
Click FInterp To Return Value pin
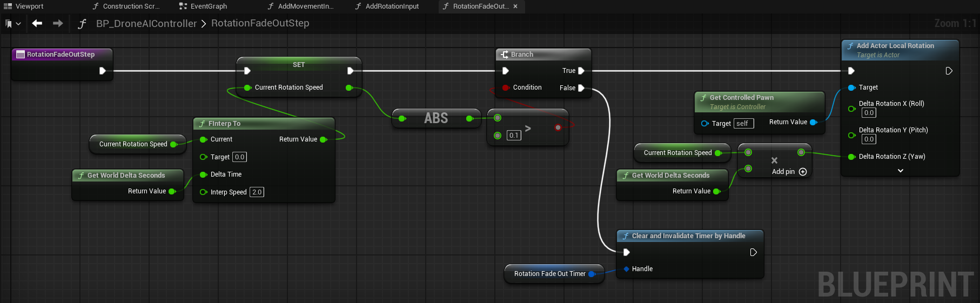tap(323, 139)
